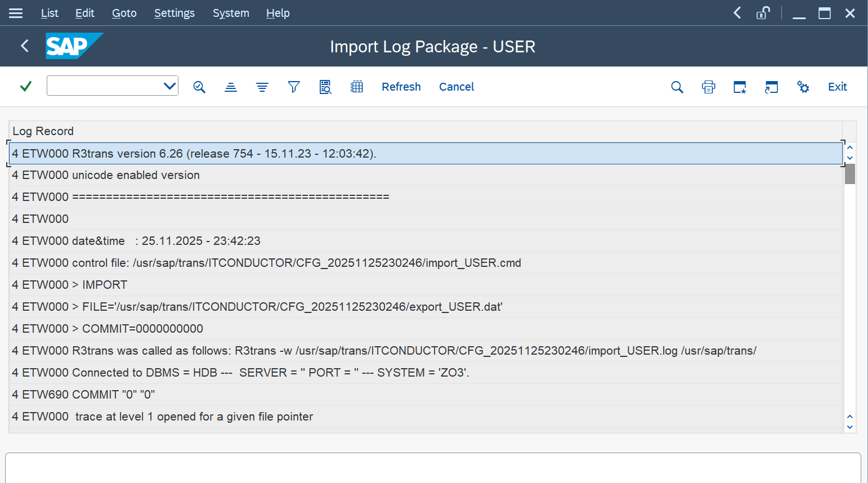This screenshot has width=868, height=483.
Task: Sort log descending with the toolbar icon
Action: pyautogui.click(x=262, y=87)
